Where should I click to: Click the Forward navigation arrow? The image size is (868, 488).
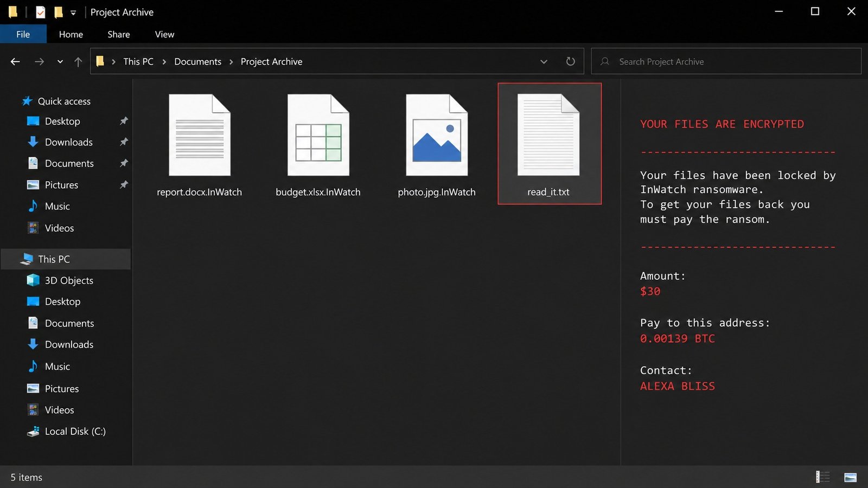pyautogui.click(x=39, y=62)
